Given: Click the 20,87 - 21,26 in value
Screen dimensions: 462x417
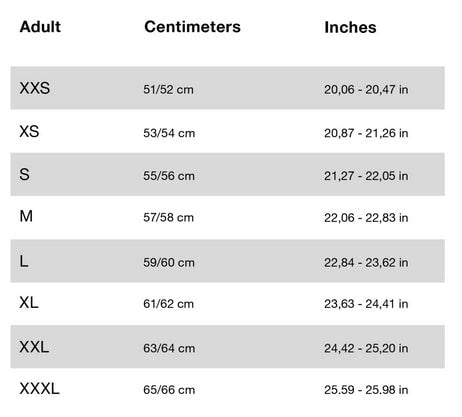Looking at the screenshot, I should (366, 133).
